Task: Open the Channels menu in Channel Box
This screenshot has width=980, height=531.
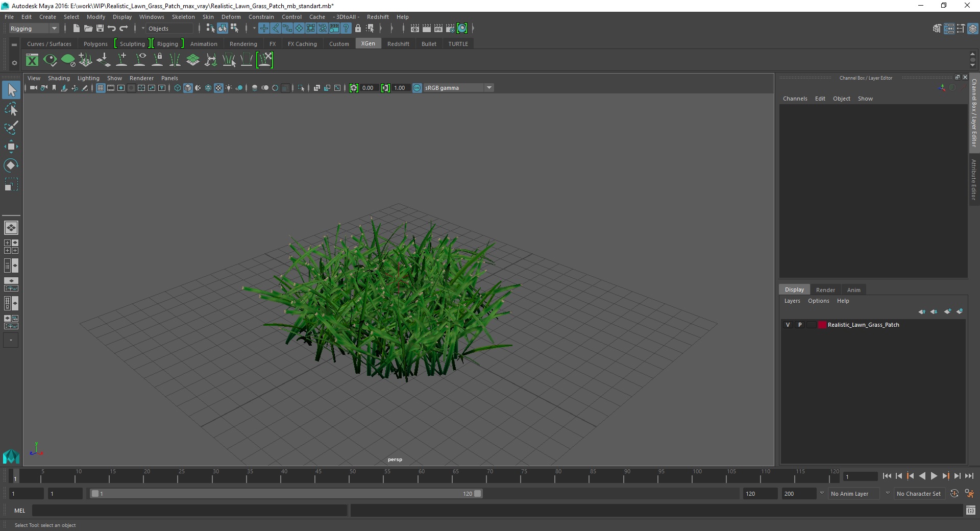Action: pos(795,99)
